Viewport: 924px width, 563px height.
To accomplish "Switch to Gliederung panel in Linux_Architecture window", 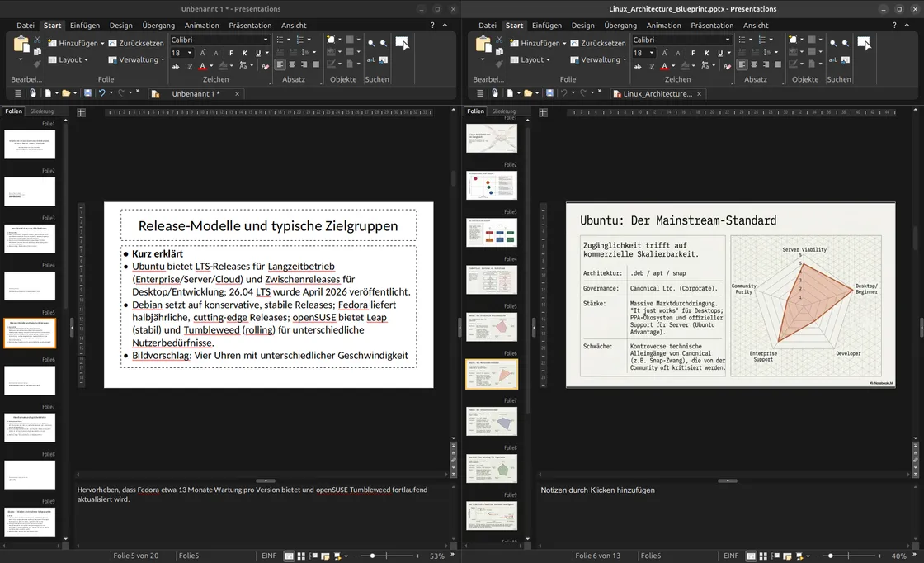I will point(504,111).
